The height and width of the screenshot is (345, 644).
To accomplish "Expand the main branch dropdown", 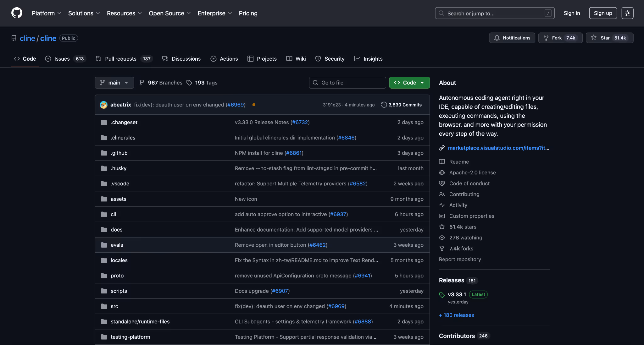I will 114,83.
